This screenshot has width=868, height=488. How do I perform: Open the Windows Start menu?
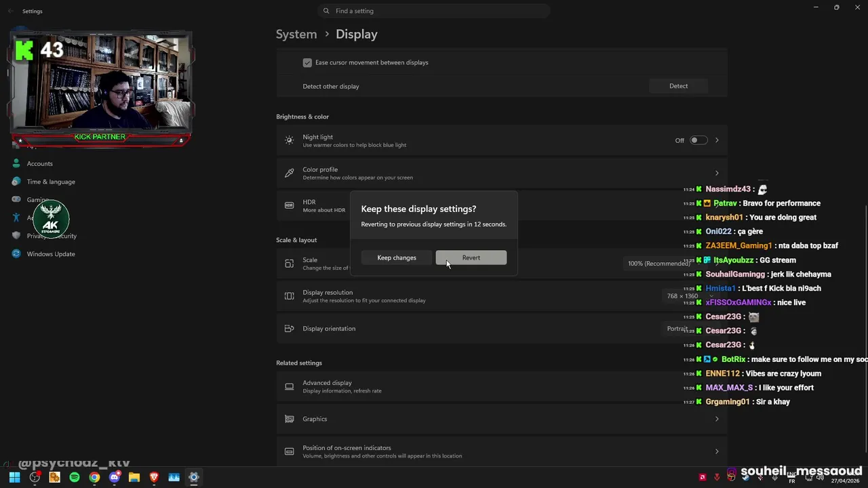coord(14,477)
